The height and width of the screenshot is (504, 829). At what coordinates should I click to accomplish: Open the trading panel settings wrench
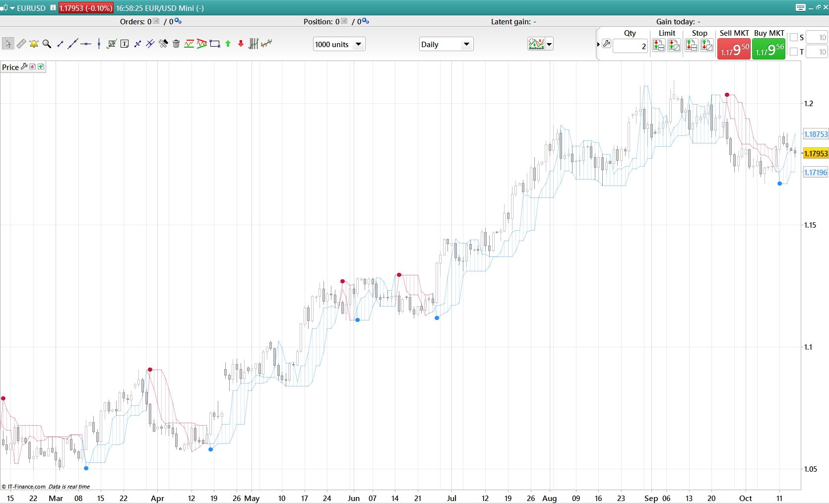point(606,44)
